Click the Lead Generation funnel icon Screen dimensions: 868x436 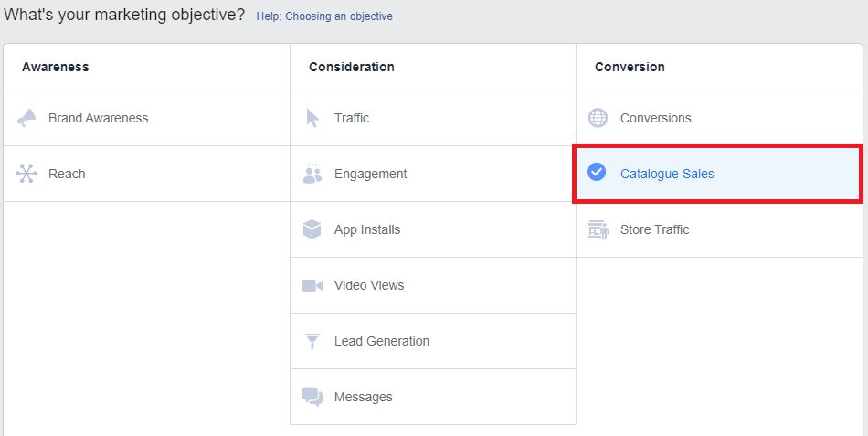coord(312,341)
